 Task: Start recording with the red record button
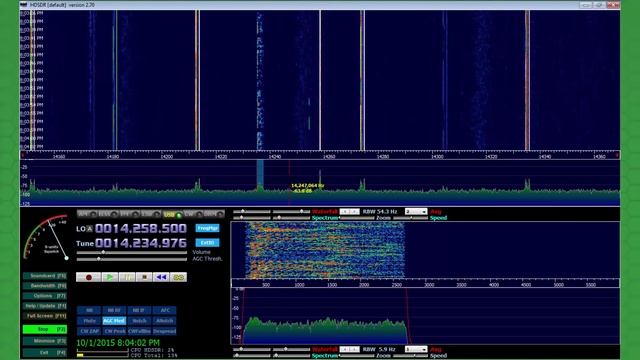click(x=88, y=277)
